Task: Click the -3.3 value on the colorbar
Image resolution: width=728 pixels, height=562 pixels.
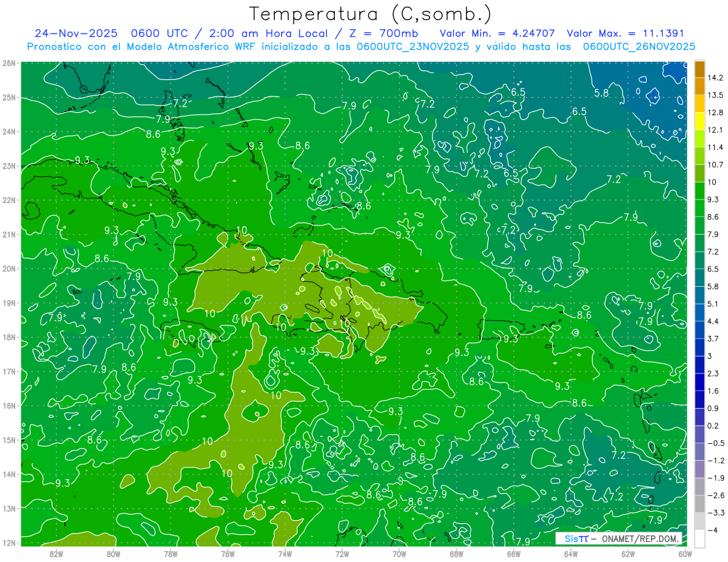Action: coord(715,513)
